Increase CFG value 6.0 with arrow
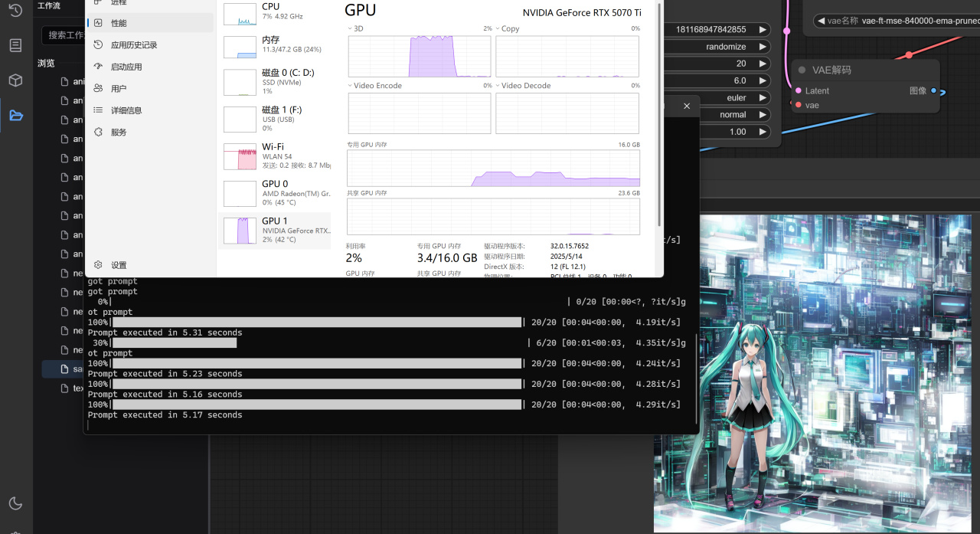The height and width of the screenshot is (534, 980). [x=763, y=80]
